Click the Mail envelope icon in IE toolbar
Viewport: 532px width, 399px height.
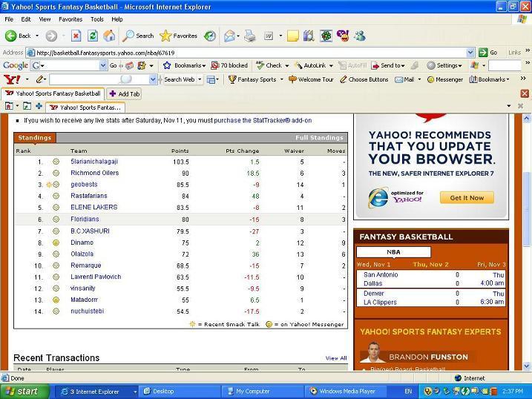[230, 36]
